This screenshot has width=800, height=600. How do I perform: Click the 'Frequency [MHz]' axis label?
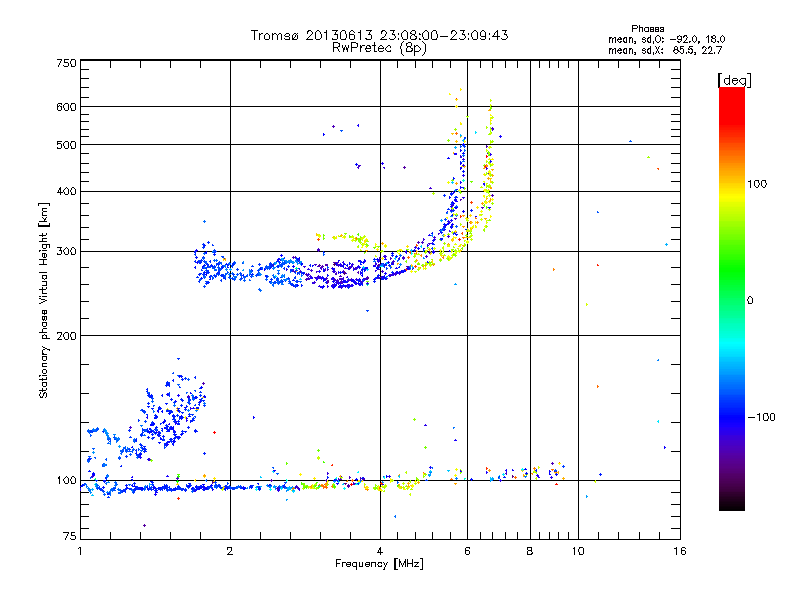pos(379,564)
